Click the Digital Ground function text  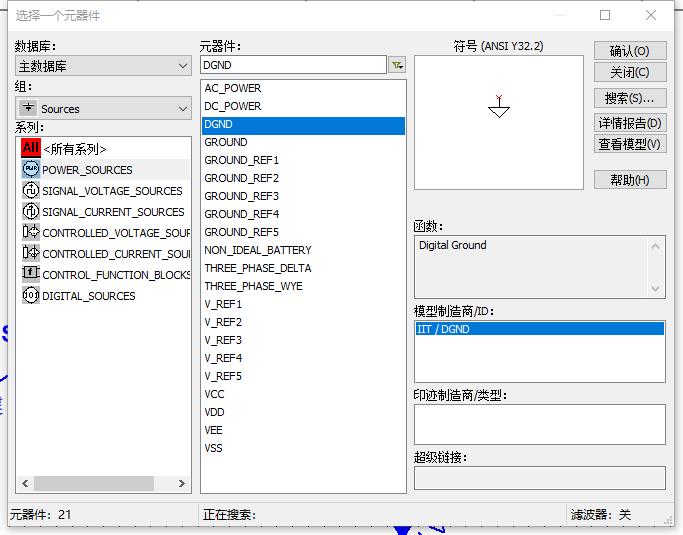click(453, 245)
